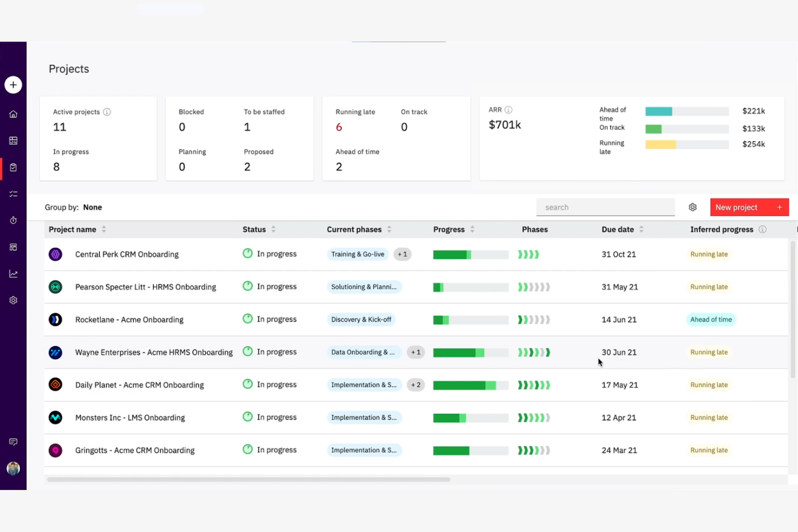Click the Pearson Specter Litt project logo
This screenshot has height=532, width=798.
click(56, 287)
